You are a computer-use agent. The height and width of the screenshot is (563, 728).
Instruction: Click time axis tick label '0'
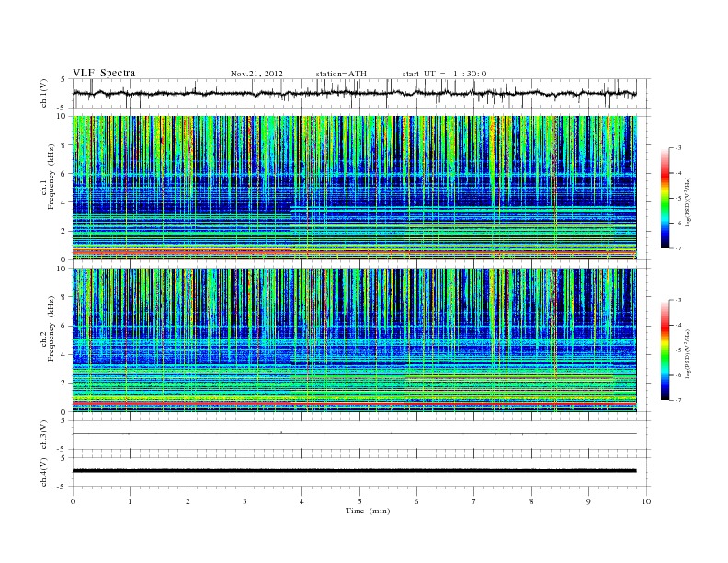tap(73, 501)
